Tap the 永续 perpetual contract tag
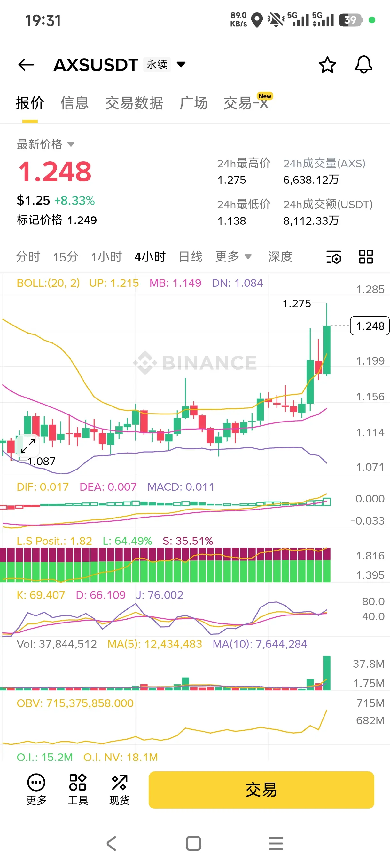The height and width of the screenshot is (868, 390). click(157, 64)
